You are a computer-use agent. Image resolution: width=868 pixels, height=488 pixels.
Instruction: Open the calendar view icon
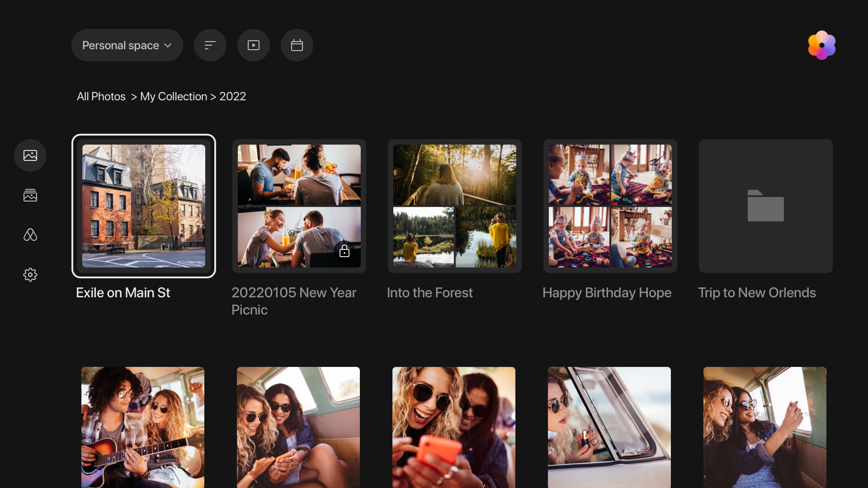pyautogui.click(x=297, y=45)
